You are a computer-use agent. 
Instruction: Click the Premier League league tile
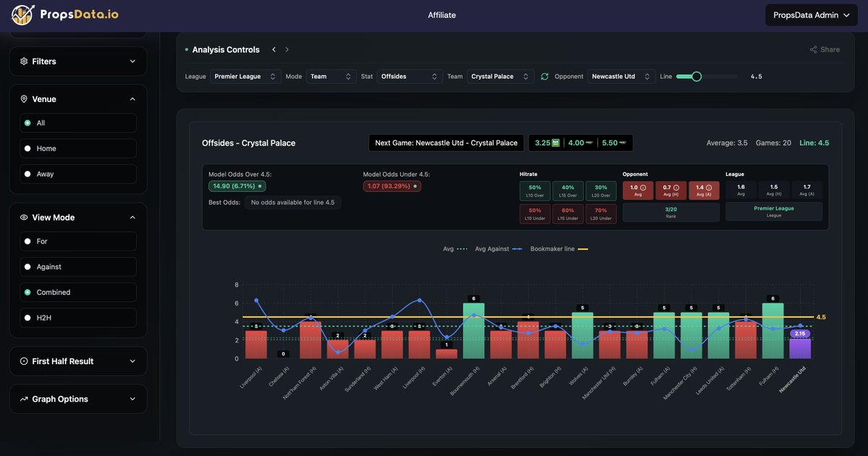[774, 211]
